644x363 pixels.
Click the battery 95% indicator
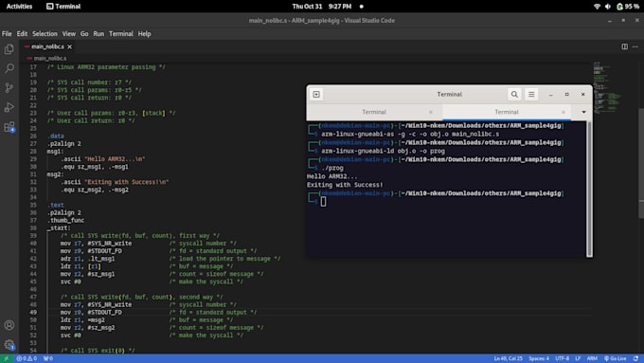point(628,7)
